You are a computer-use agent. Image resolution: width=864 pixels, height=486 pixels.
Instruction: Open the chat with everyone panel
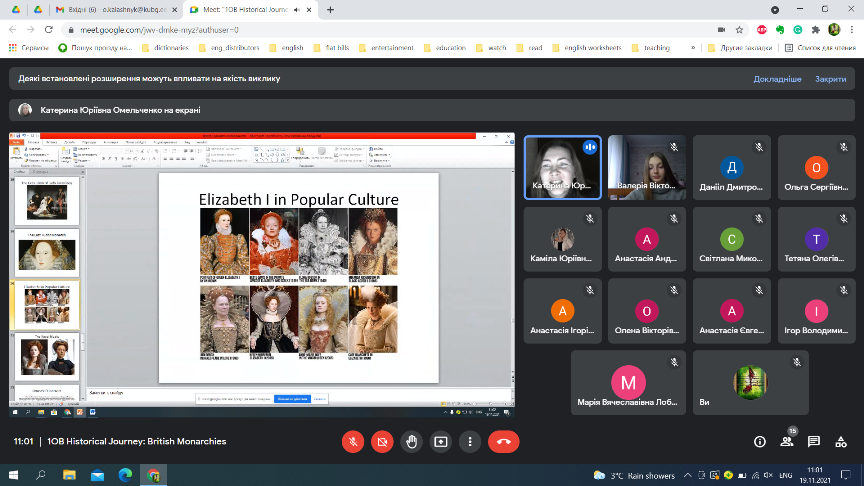click(814, 441)
